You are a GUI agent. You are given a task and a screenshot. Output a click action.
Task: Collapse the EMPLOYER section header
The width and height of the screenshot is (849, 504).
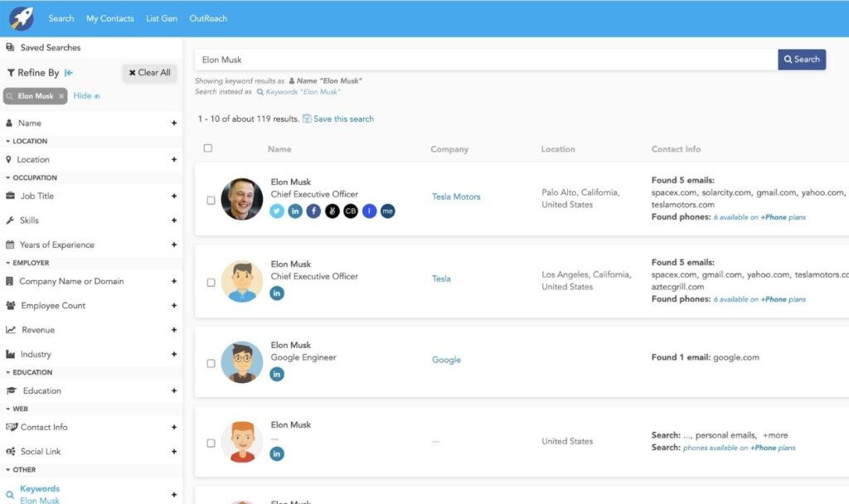pos(27,263)
